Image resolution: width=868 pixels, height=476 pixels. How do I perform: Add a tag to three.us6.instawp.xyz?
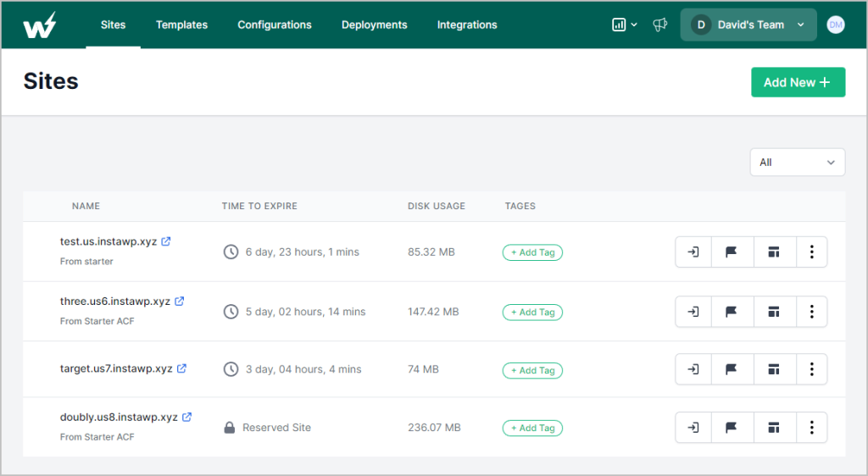tap(532, 312)
